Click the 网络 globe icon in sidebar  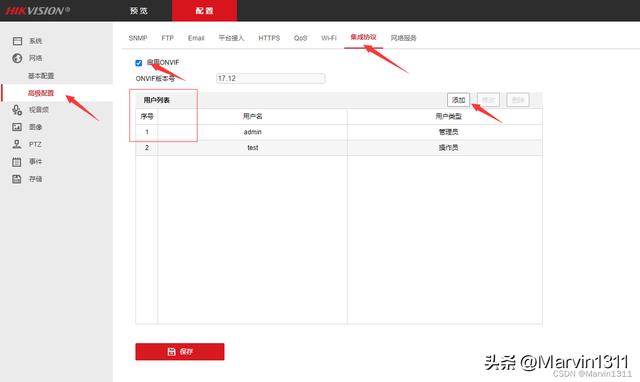pos(17,58)
